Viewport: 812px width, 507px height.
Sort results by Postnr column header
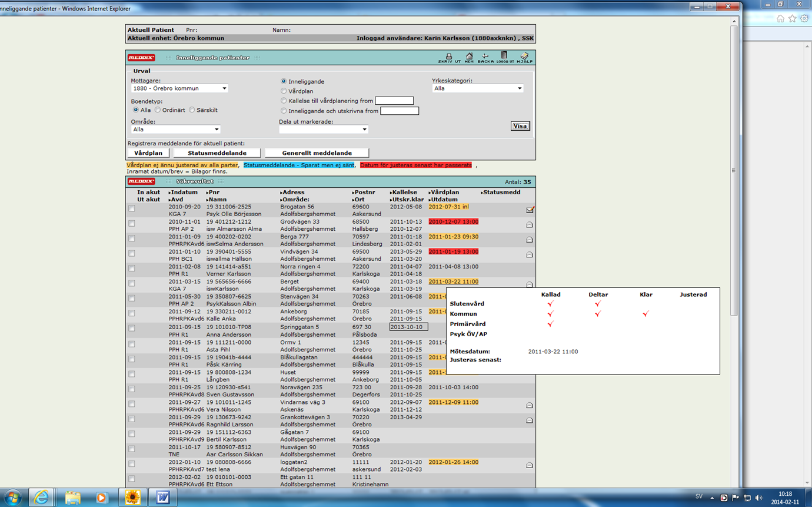[x=364, y=193]
